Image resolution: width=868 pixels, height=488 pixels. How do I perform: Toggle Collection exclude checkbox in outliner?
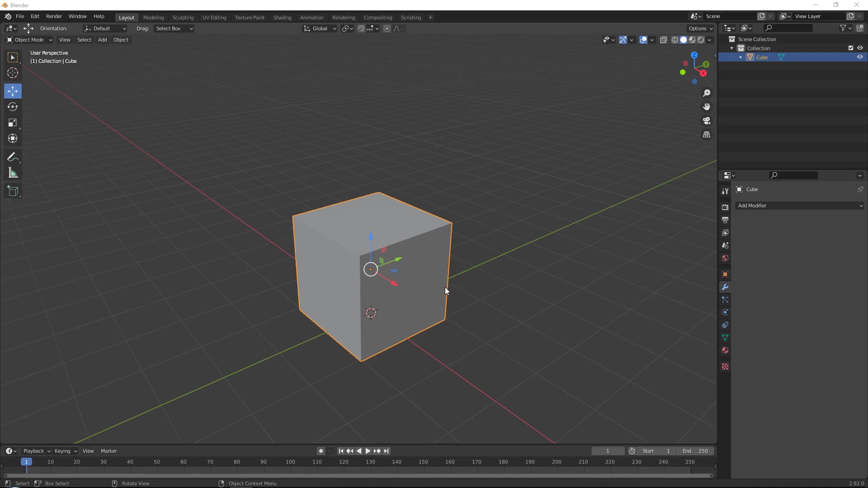click(x=851, y=48)
